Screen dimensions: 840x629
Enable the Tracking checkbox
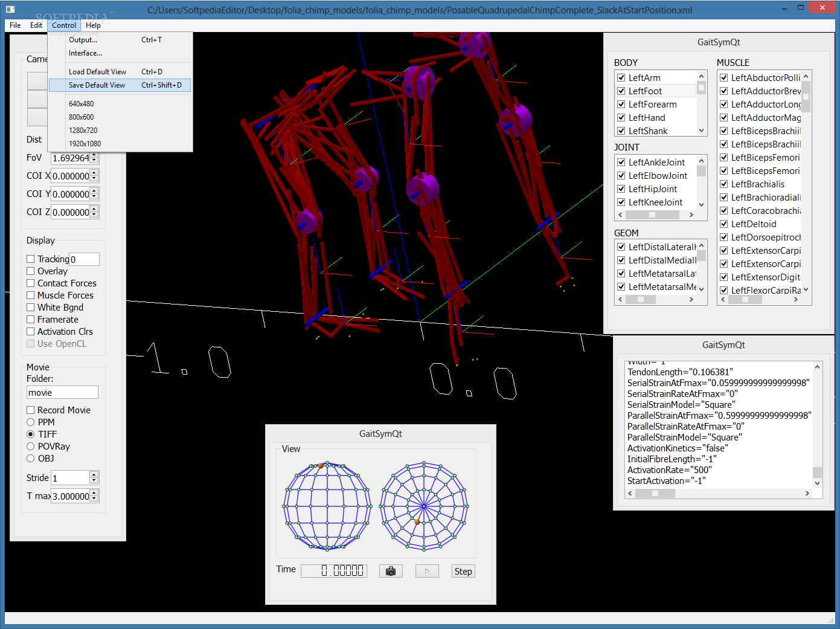click(31, 259)
